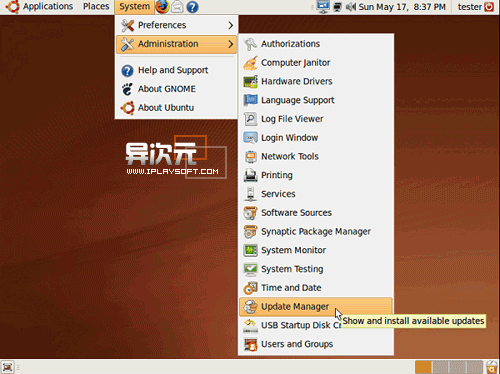This screenshot has height=374, width=500.
Task: Click the Software Sources icon
Action: tap(250, 213)
